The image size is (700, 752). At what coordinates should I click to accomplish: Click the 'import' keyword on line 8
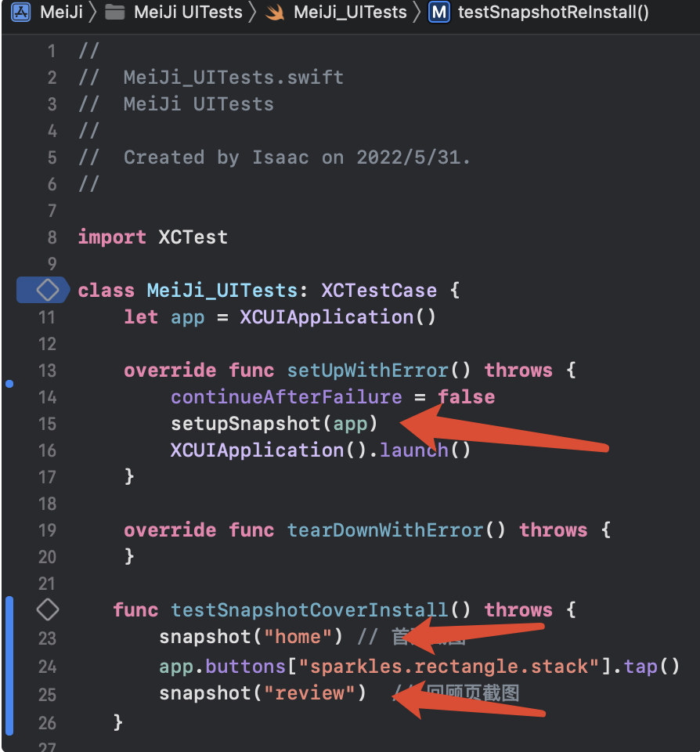point(112,237)
